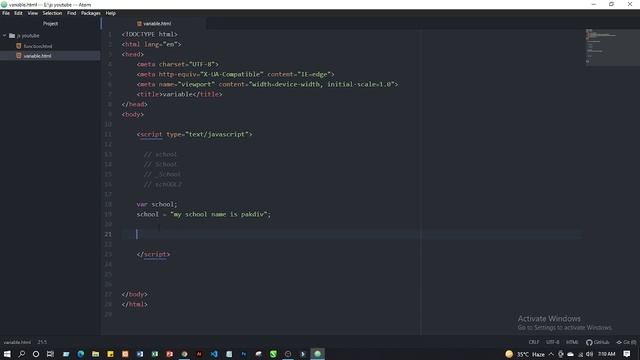This screenshot has width=640, height=360.
Task: Select the Project panel header
Action: coord(51,24)
